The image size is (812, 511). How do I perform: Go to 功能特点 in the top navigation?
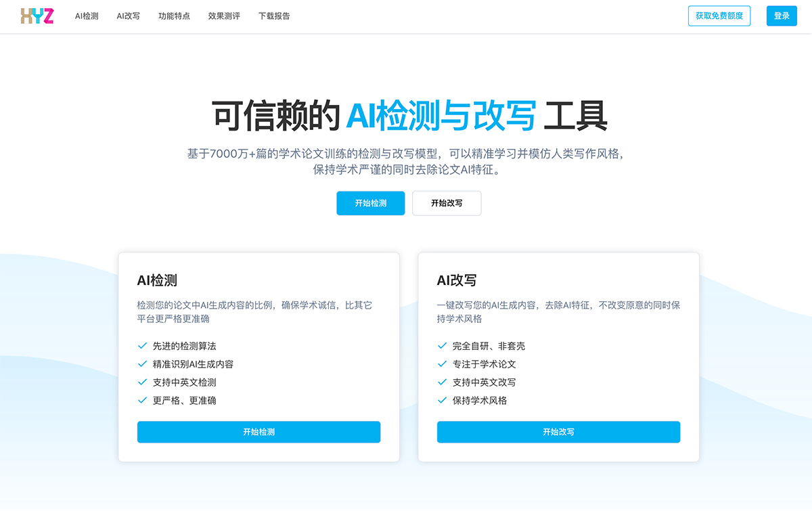(174, 16)
